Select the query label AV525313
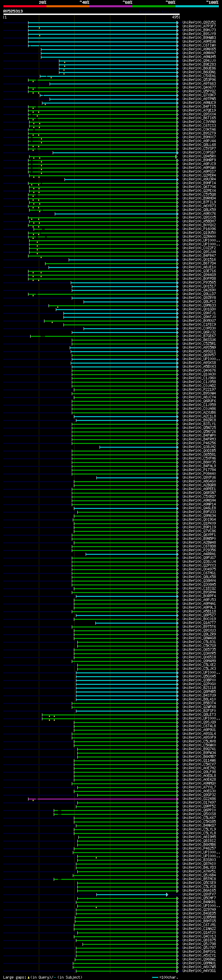This screenshot has height=980, width=222. click(13, 11)
